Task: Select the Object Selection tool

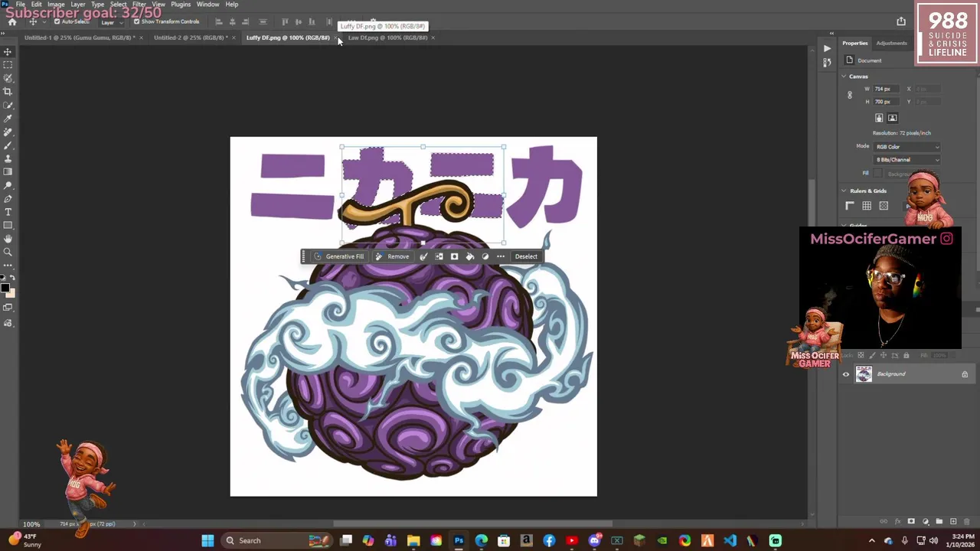Action: tap(8, 78)
